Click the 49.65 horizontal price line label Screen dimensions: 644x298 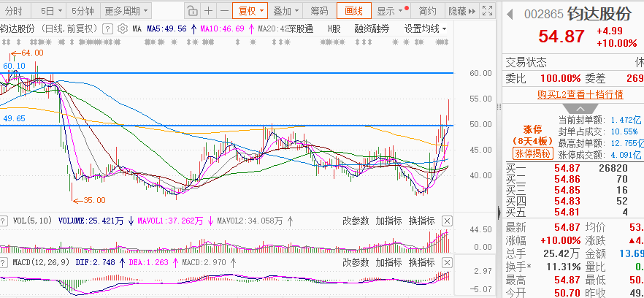[15, 119]
